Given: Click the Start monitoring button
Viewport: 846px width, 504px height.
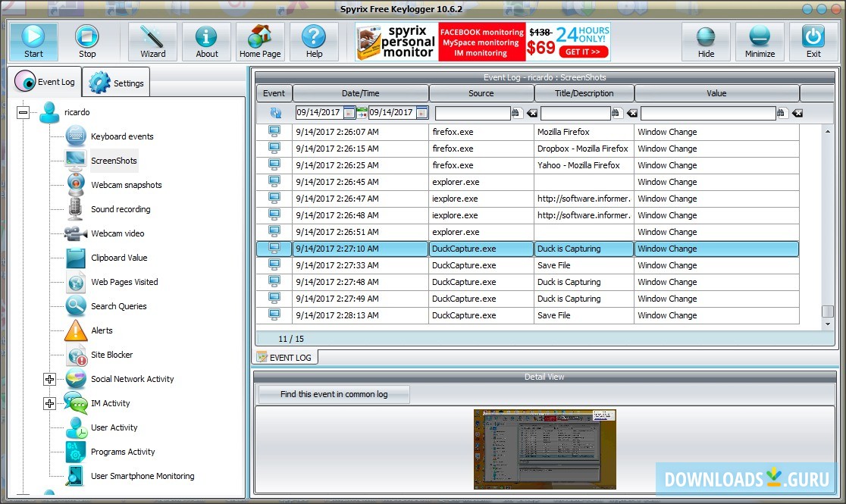Looking at the screenshot, I should pos(33,42).
